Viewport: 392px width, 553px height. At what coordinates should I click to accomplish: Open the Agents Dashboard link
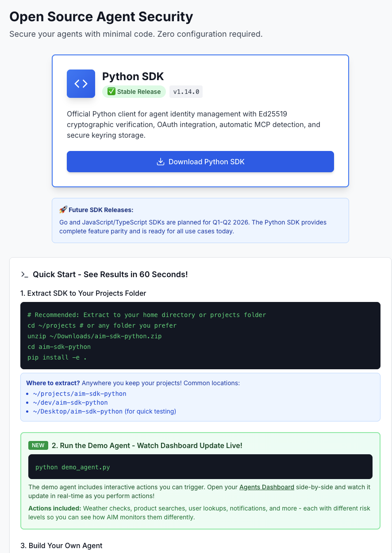click(x=267, y=487)
